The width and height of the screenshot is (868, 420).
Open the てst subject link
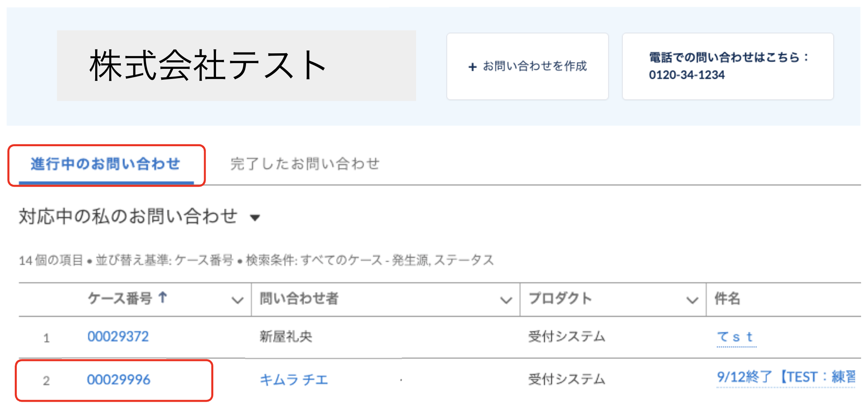coord(736,337)
